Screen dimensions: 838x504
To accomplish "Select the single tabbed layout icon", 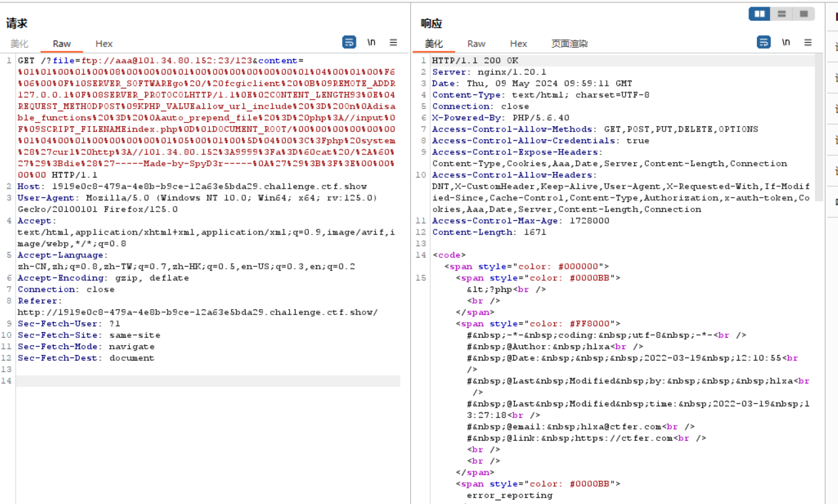I will pos(803,14).
